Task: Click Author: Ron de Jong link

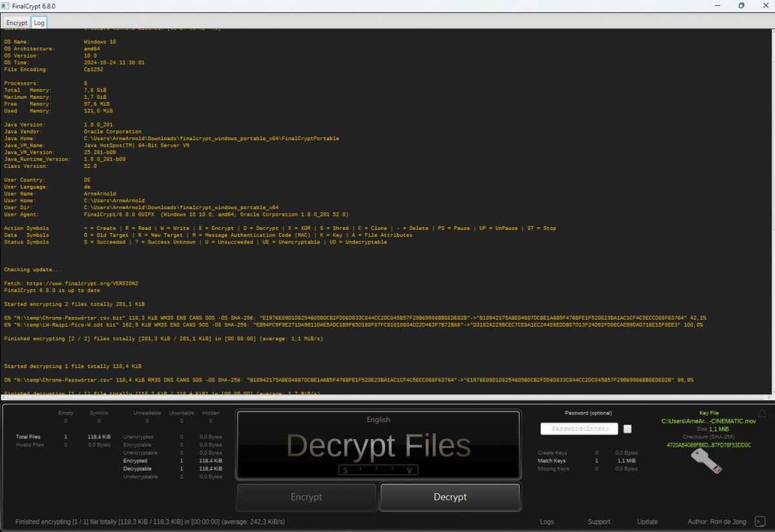Action: (x=718, y=522)
